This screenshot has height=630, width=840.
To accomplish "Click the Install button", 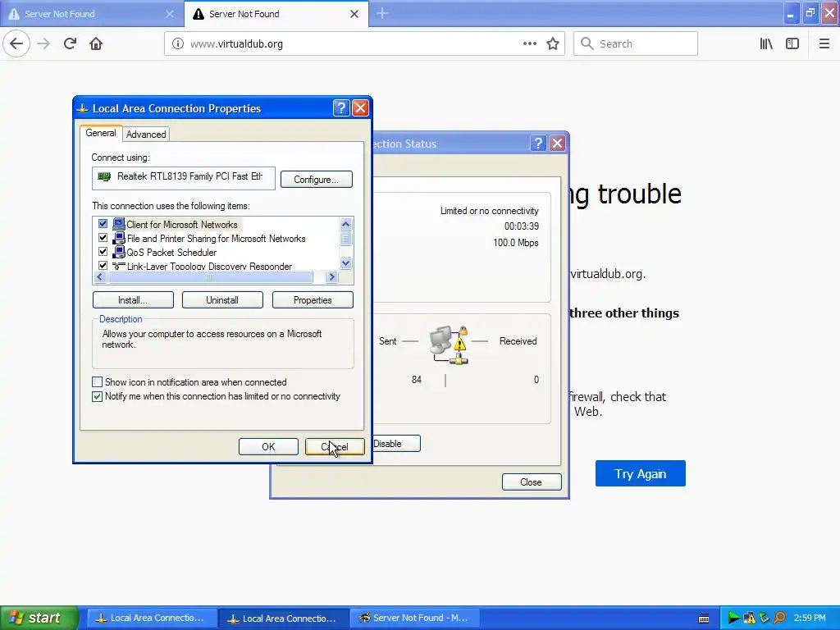I will coord(133,300).
